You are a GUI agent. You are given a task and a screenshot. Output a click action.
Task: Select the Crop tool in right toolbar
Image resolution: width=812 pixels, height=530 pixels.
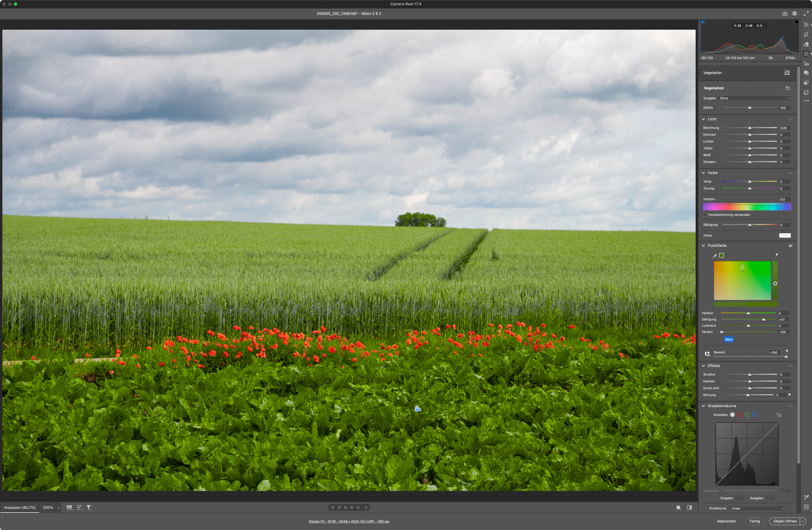[x=806, y=35]
